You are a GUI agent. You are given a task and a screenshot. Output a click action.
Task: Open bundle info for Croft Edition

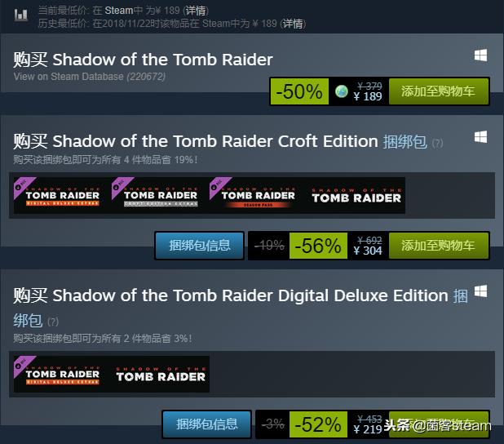[200, 245]
